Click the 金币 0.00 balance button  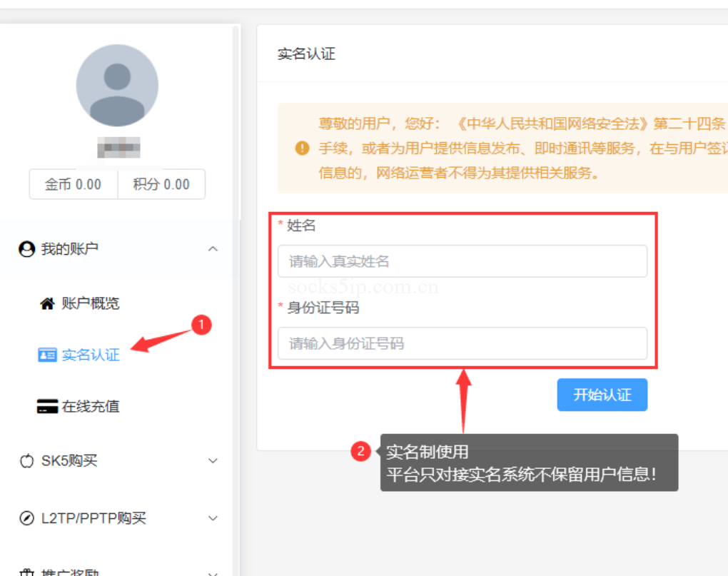pos(73,184)
